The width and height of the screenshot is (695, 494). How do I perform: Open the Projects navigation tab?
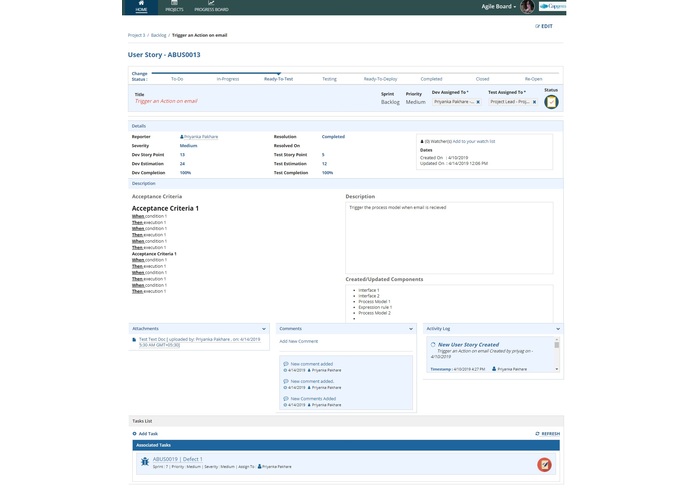coord(174,7)
